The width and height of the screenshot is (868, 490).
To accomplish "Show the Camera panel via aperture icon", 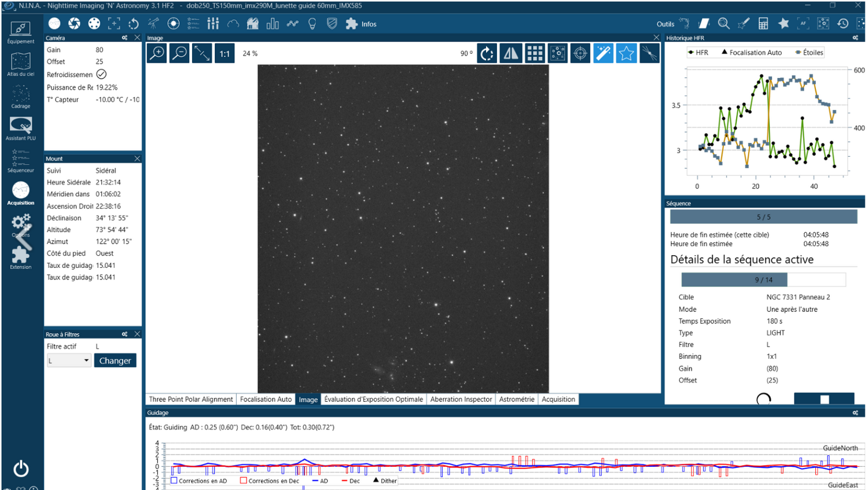I will point(74,24).
